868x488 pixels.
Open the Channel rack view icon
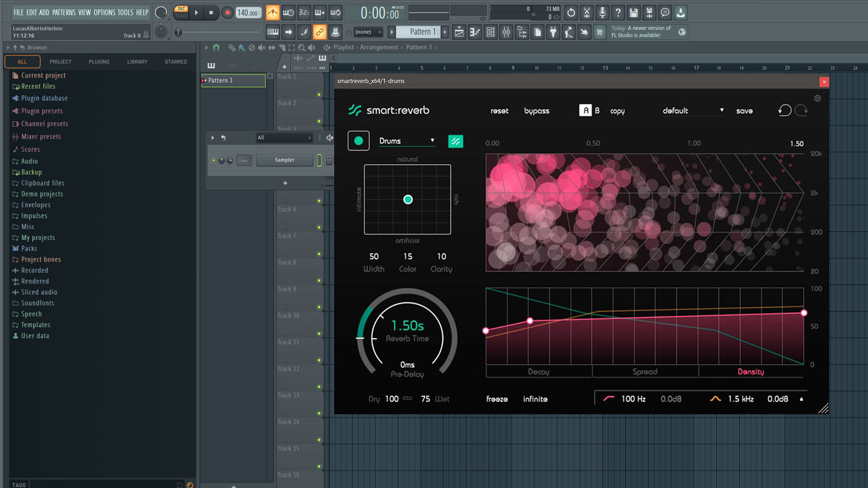point(490,32)
